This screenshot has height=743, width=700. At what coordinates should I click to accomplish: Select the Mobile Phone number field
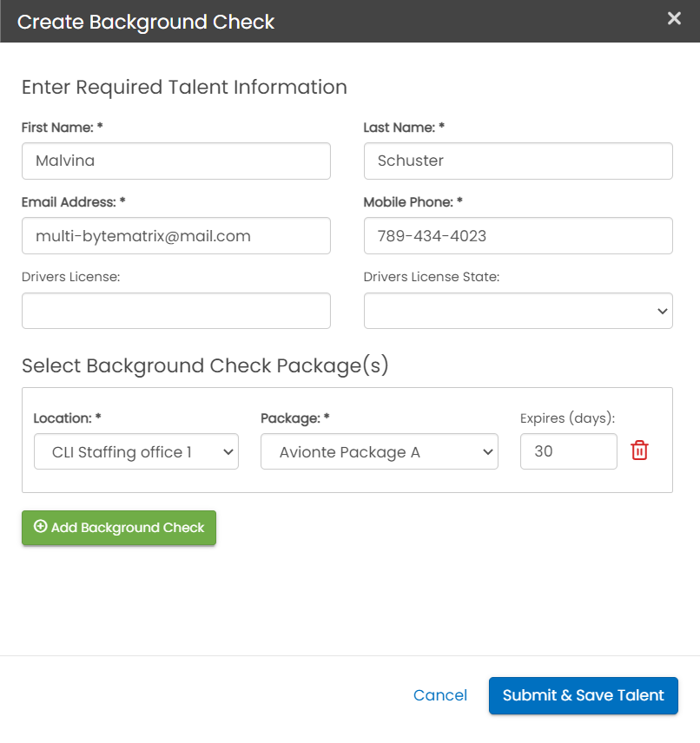pyautogui.click(x=518, y=235)
